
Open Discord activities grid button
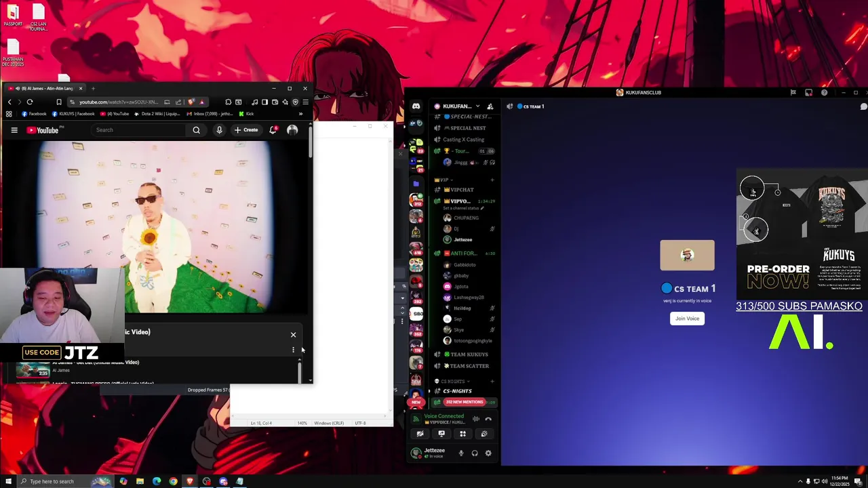pos(462,434)
